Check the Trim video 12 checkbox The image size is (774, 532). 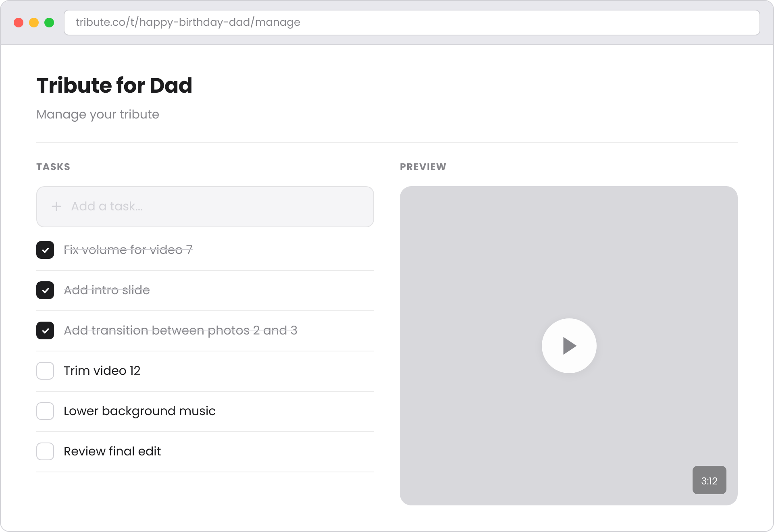45,371
